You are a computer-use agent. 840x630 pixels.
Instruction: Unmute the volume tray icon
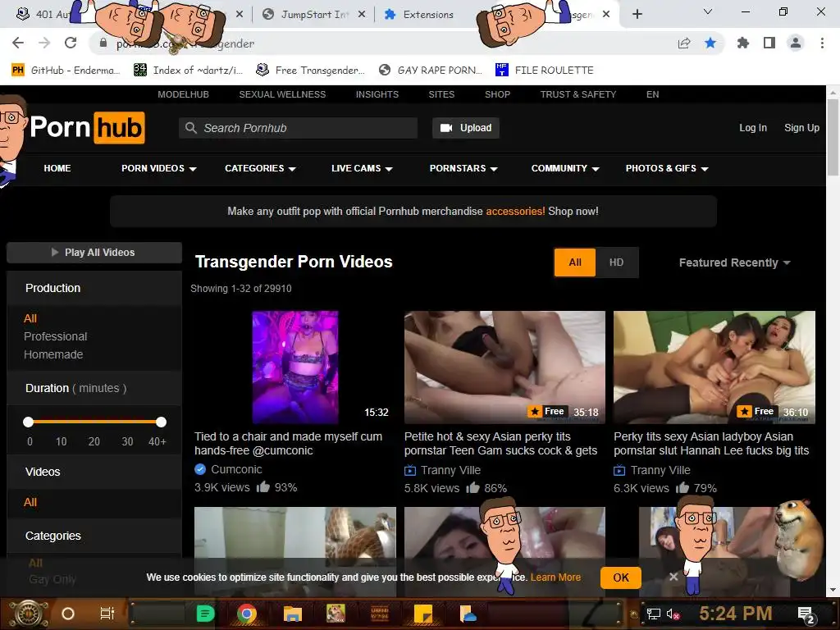pyautogui.click(x=673, y=614)
